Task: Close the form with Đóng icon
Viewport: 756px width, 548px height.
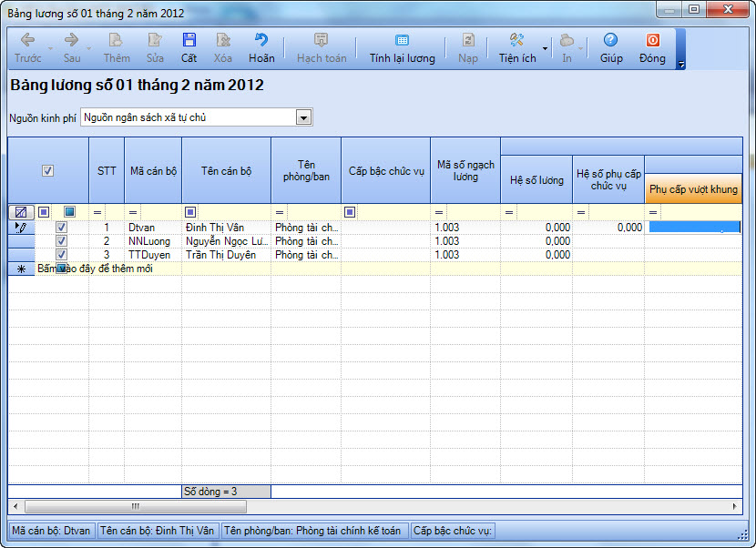Action: click(653, 40)
